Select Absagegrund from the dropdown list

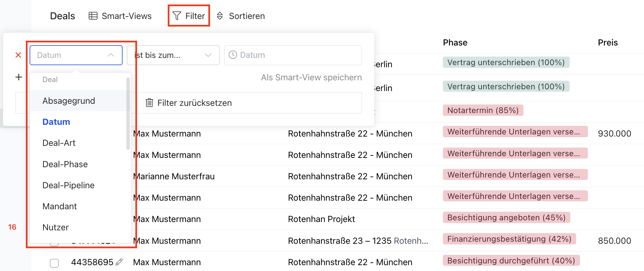coord(69,101)
